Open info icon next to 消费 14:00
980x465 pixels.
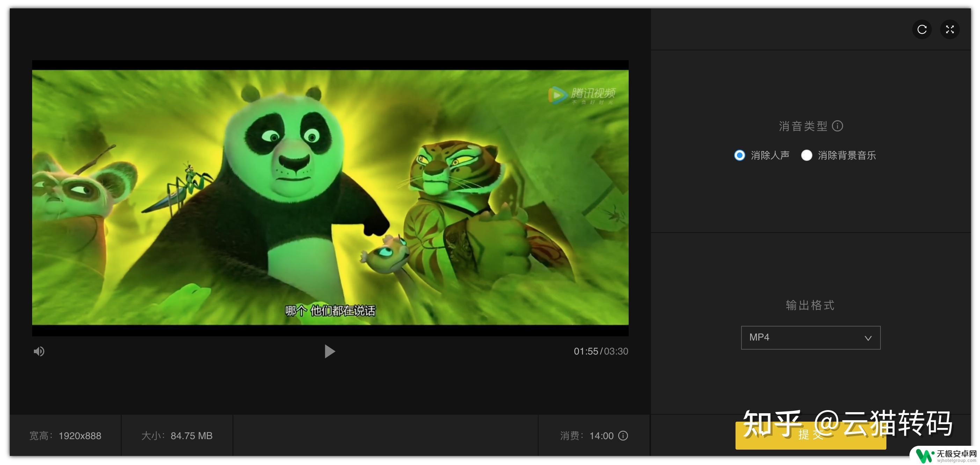point(623,435)
